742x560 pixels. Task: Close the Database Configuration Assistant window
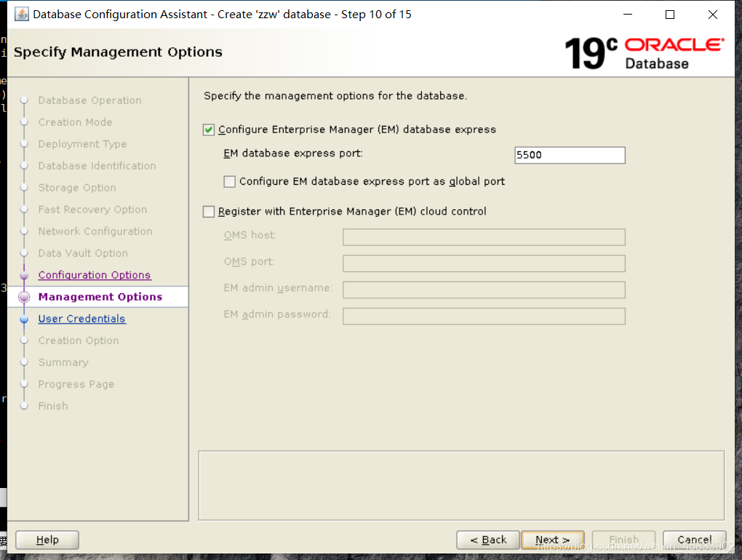(x=713, y=15)
